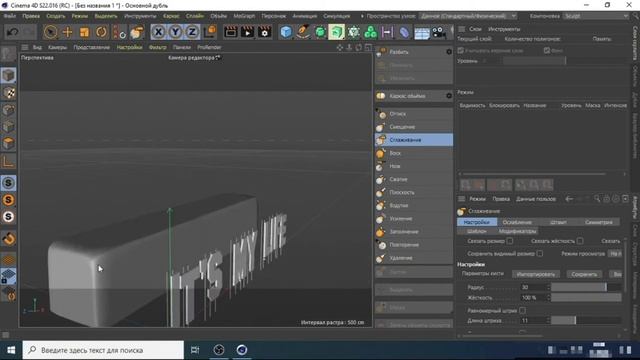
Task: Enable Связать размер checkbox
Action: pos(510,241)
